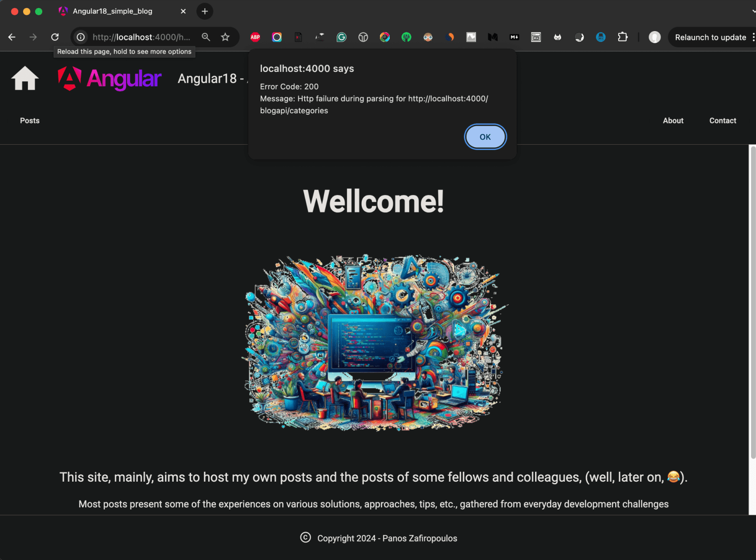Open the Chrome profile avatar
The height and width of the screenshot is (560, 756).
click(x=654, y=37)
